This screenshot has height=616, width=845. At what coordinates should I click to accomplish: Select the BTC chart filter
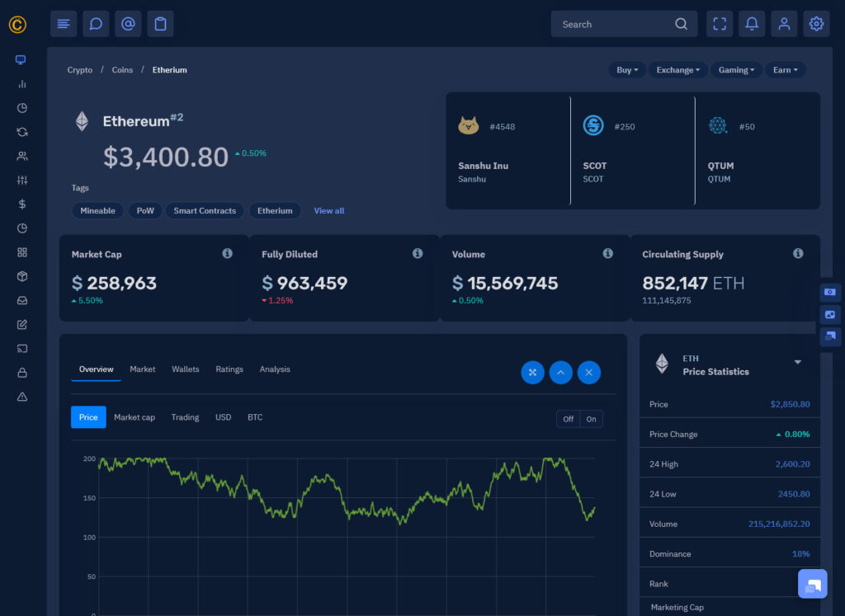pos(255,417)
